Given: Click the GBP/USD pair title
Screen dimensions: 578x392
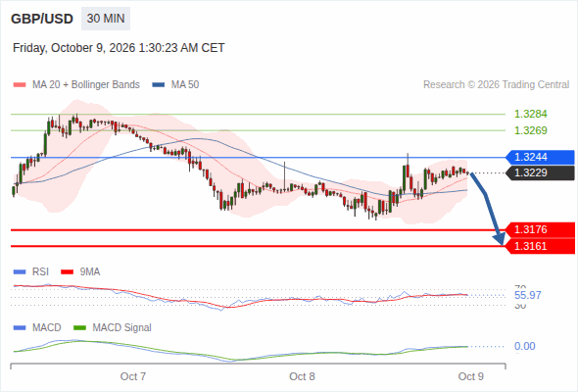Looking at the screenshot, I should tap(42, 19).
